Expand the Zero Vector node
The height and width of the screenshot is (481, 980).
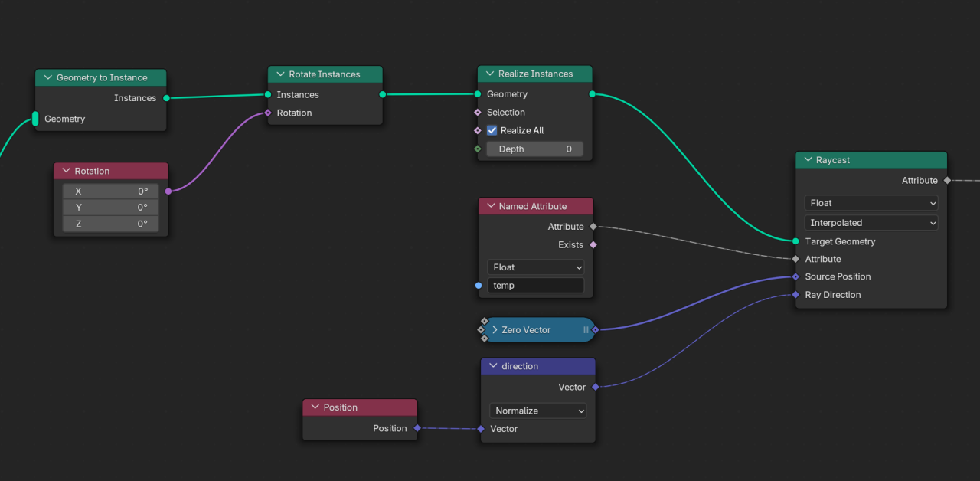click(495, 330)
